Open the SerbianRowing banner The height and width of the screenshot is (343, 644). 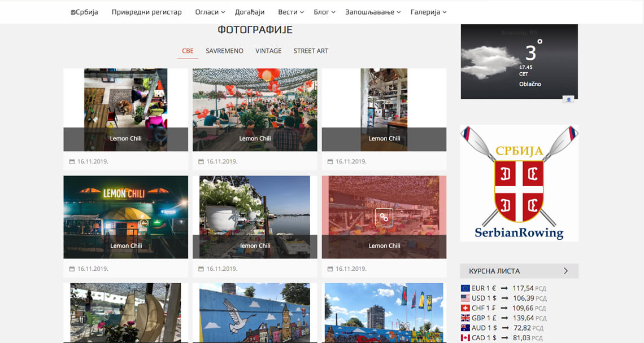[x=519, y=183]
